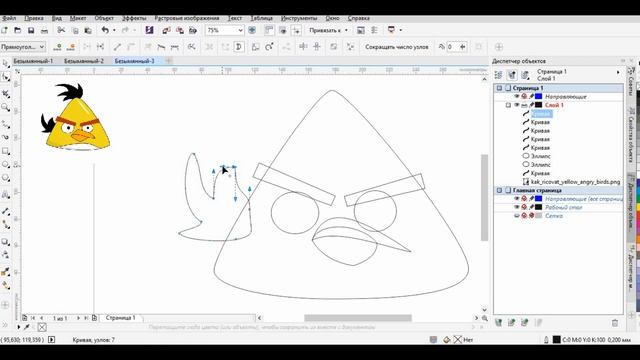Select the Shape tool in toolbox

pyautogui.click(x=5, y=77)
